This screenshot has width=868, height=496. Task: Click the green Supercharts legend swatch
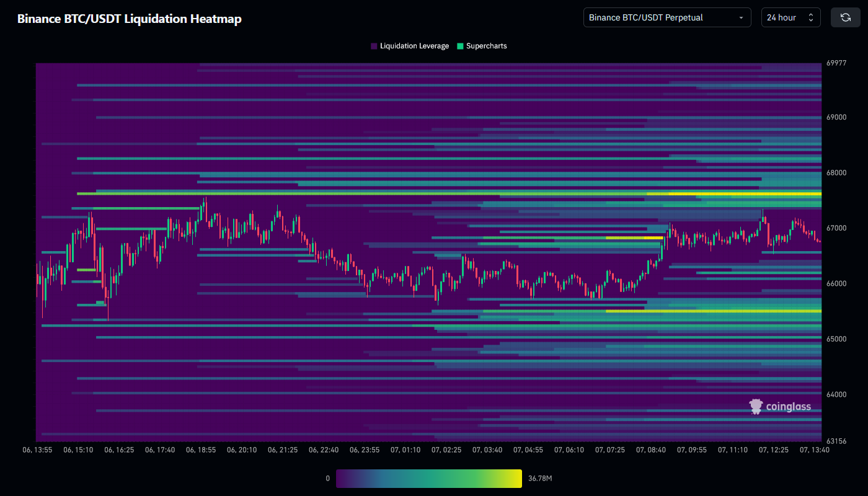460,46
